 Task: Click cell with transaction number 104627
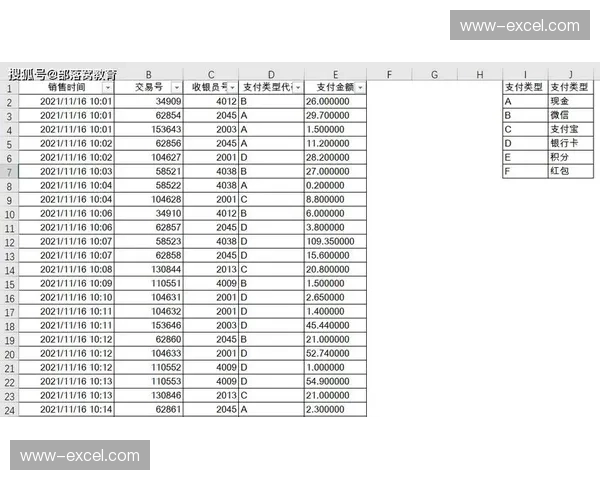click(x=148, y=158)
